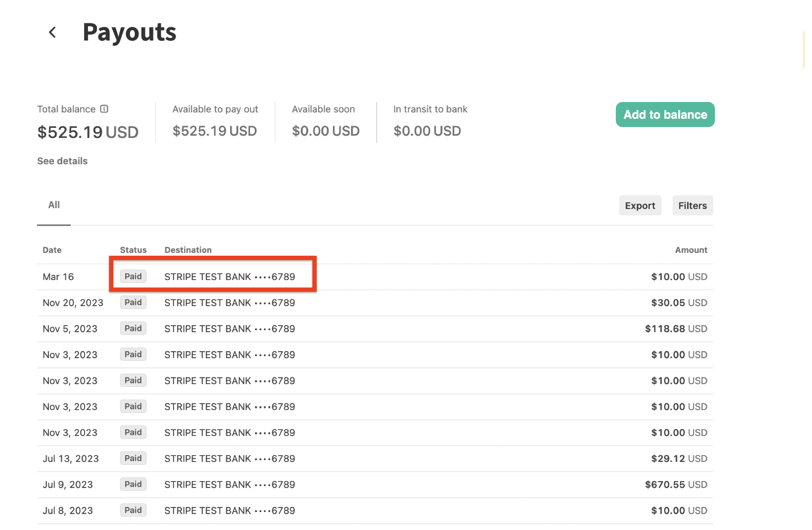Select the All tab

click(x=54, y=205)
